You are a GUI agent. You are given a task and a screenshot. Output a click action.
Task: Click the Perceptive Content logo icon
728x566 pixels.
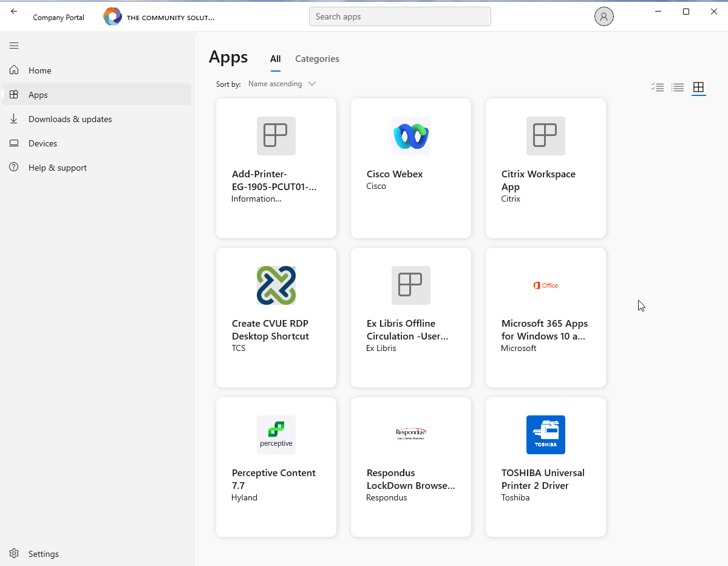(x=276, y=435)
